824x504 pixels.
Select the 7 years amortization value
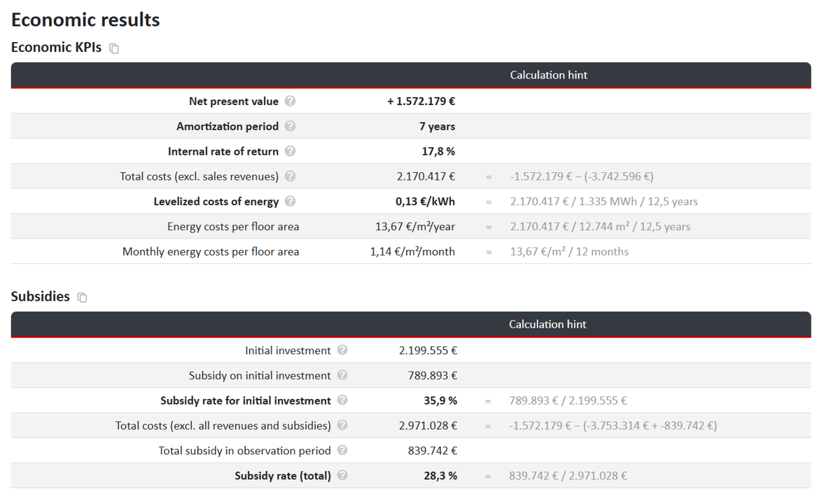click(438, 127)
